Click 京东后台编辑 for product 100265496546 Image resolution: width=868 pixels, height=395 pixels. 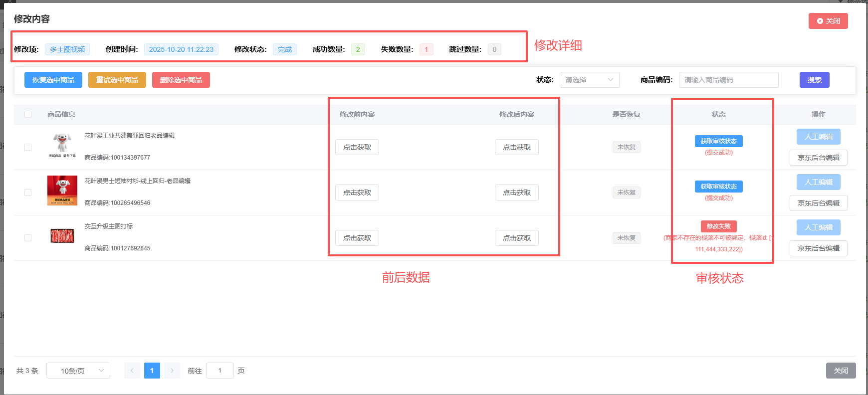[x=818, y=203]
